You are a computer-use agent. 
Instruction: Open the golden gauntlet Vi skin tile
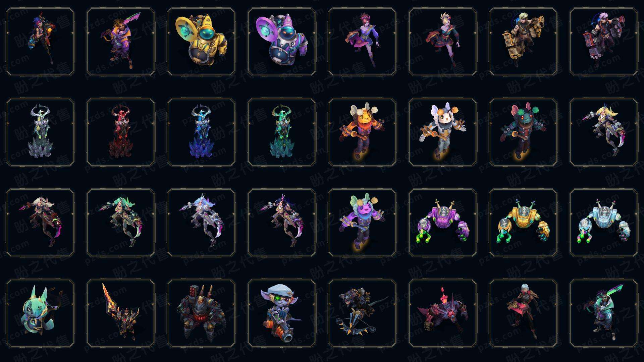pos(523,42)
